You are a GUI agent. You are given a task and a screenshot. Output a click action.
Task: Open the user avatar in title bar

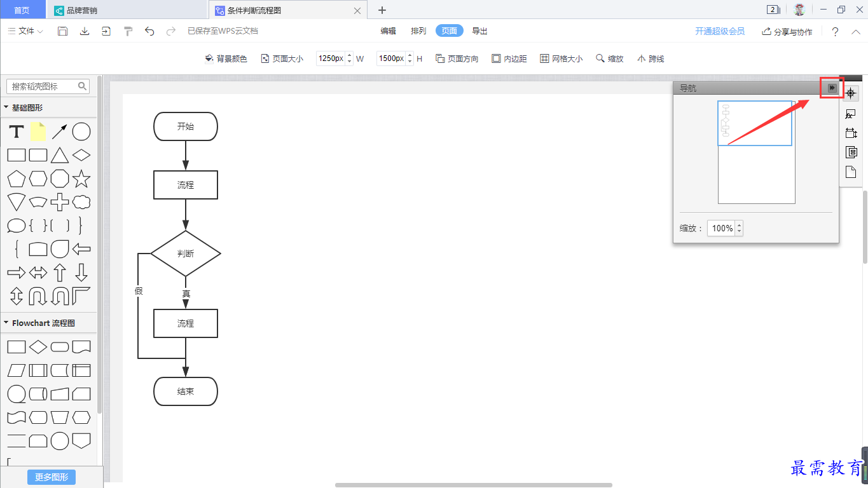pos(799,10)
